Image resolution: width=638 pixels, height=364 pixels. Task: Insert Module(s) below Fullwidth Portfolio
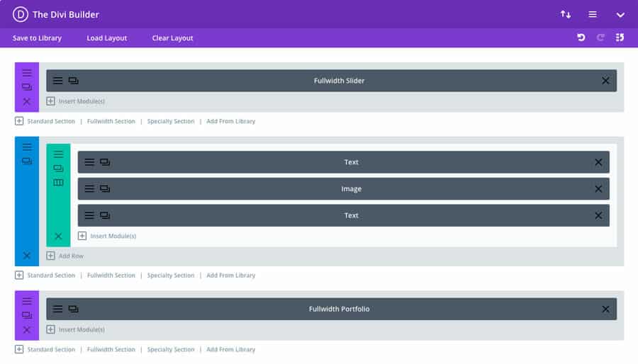pyautogui.click(x=76, y=329)
